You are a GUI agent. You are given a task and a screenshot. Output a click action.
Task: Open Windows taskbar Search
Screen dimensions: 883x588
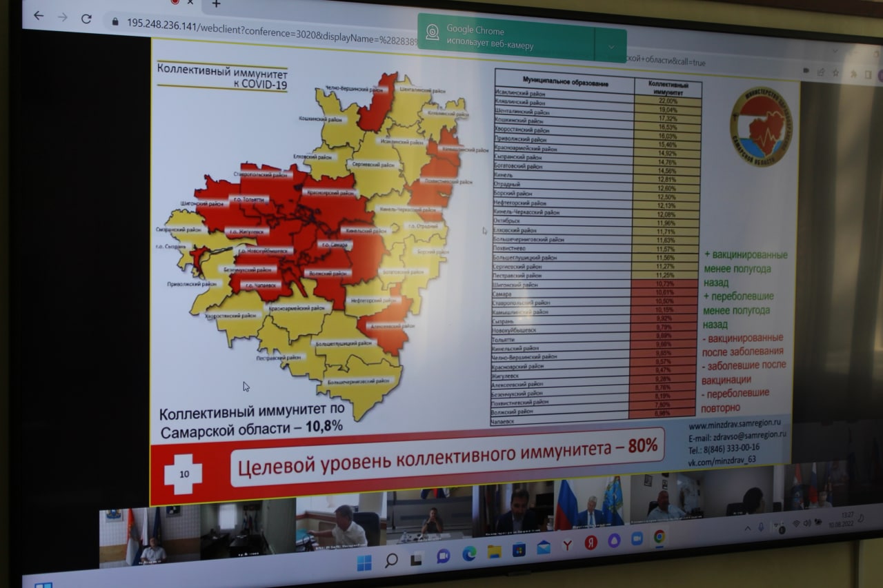click(x=391, y=560)
